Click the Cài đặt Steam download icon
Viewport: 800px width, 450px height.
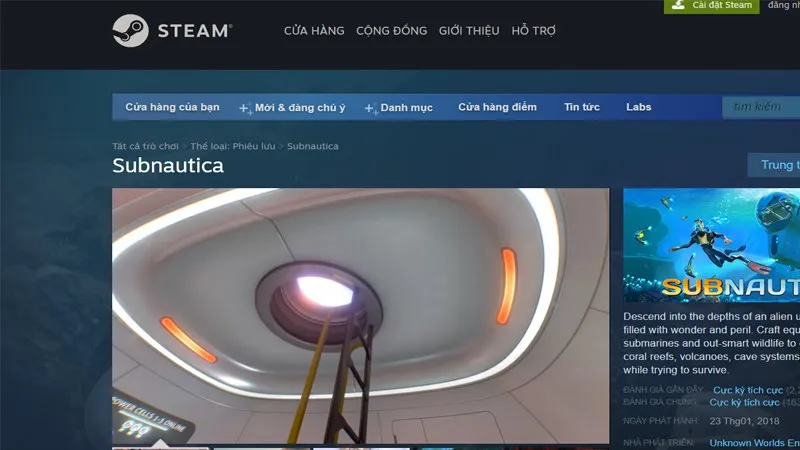pyautogui.click(x=678, y=5)
